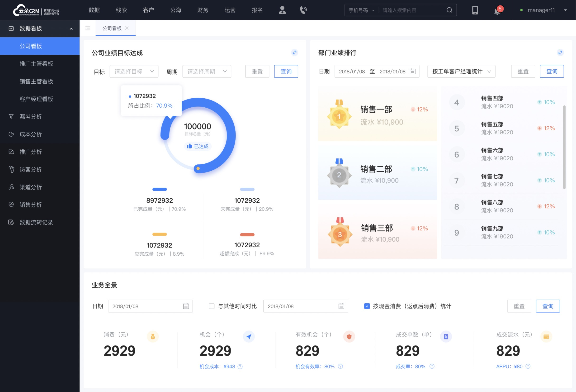
Task: Select the 周期 period dropdown
Action: 205,71
